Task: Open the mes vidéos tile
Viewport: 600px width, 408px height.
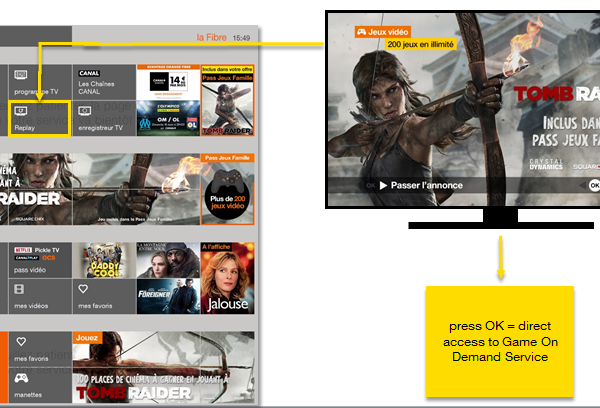Action: click(40, 296)
